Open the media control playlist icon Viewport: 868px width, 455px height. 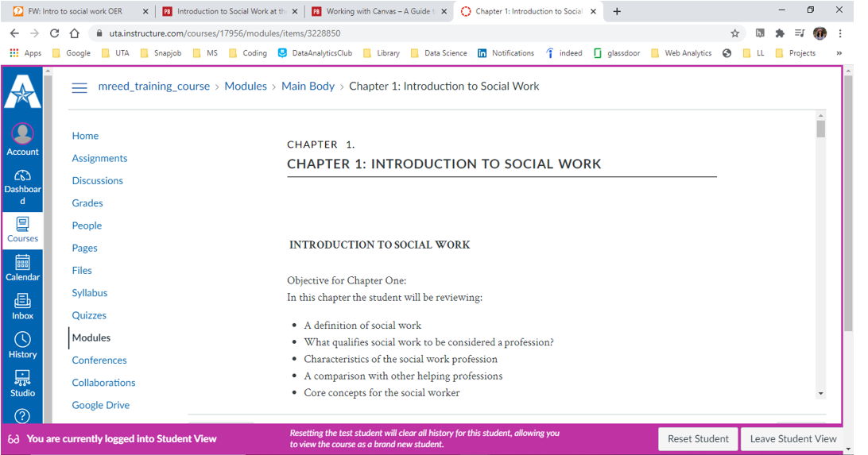800,33
